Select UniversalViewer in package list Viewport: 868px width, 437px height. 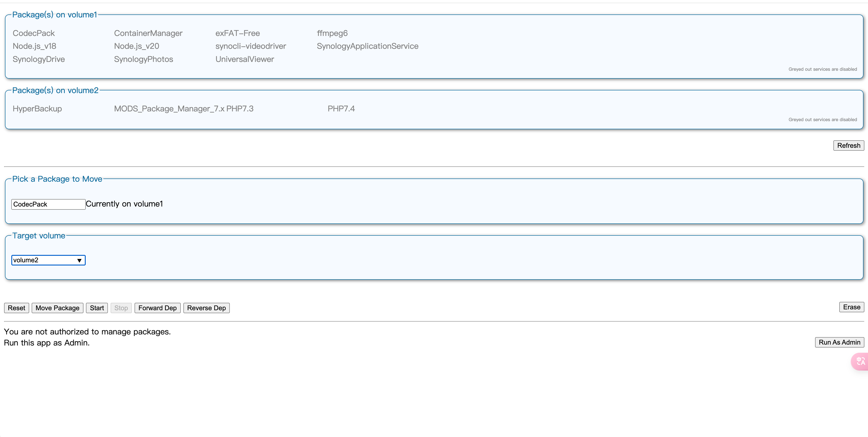[245, 59]
